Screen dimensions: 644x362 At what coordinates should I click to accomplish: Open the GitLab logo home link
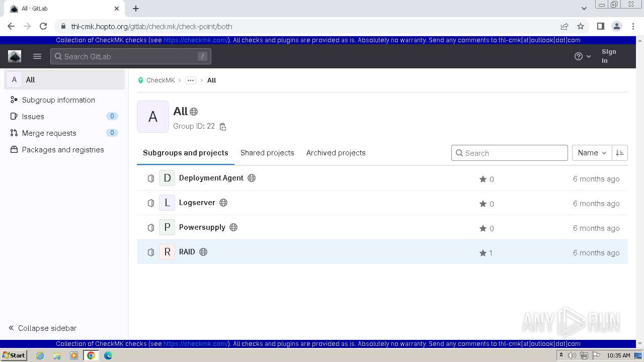15,56
